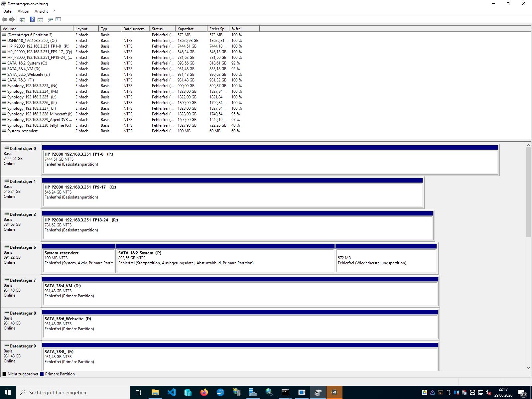Select Synology_192.168.3.230_Jellyfine (G:) row

coord(130,125)
